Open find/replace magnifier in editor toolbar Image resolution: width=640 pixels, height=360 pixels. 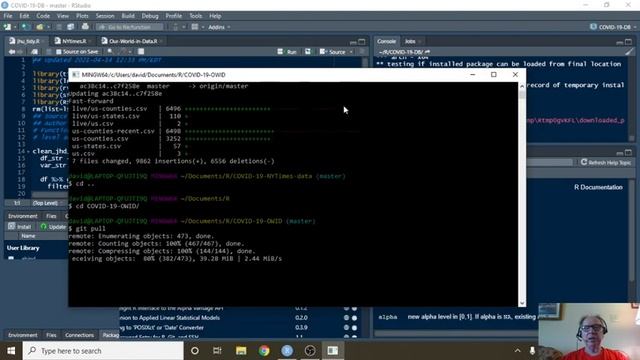110,52
